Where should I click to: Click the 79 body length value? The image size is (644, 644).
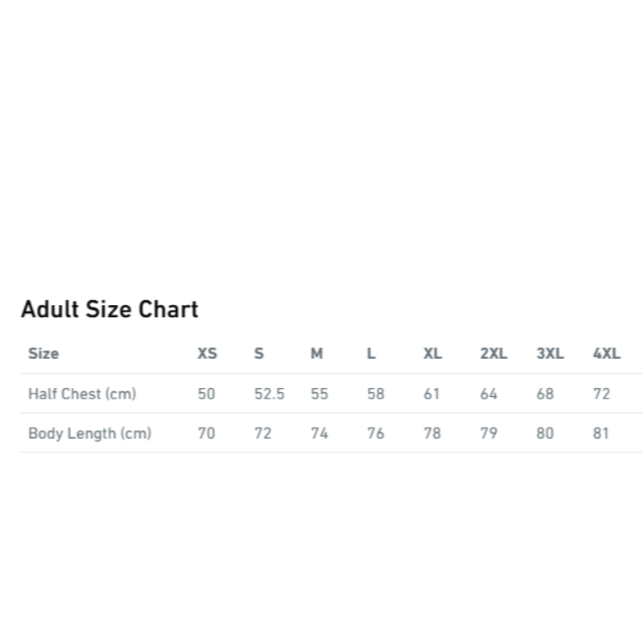489,433
